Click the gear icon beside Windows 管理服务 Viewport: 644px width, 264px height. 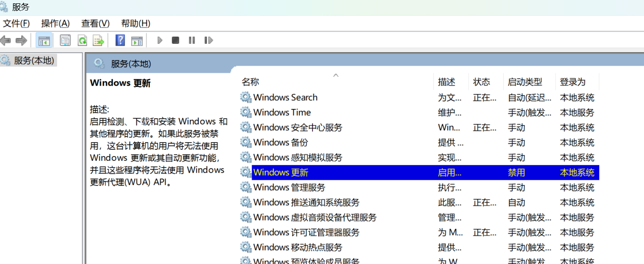[245, 187]
